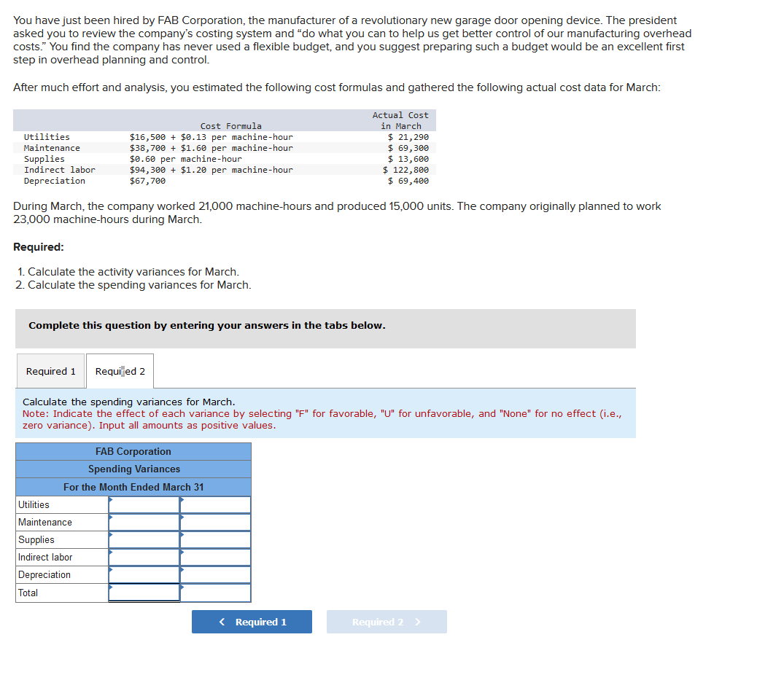Viewport: 784px width, 699px height.
Task: Click the Complete this question instruction banner text
Action: pos(207,325)
